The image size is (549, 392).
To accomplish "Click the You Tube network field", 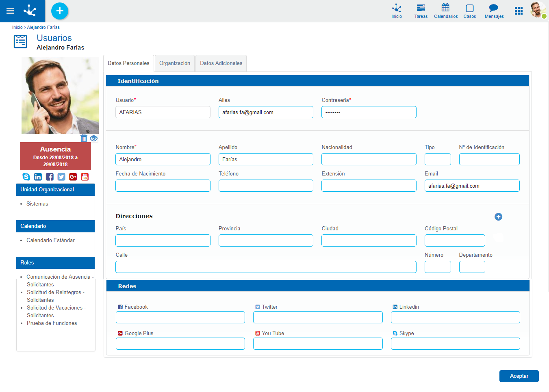I will [x=318, y=344].
